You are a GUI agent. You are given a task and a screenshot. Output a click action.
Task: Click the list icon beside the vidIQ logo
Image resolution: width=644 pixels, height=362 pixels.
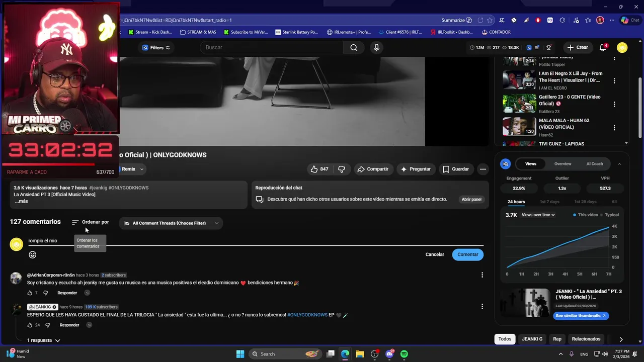(537, 48)
